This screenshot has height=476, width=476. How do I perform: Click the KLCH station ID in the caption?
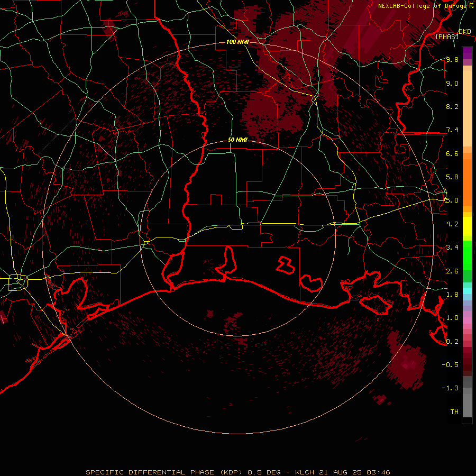304,472
